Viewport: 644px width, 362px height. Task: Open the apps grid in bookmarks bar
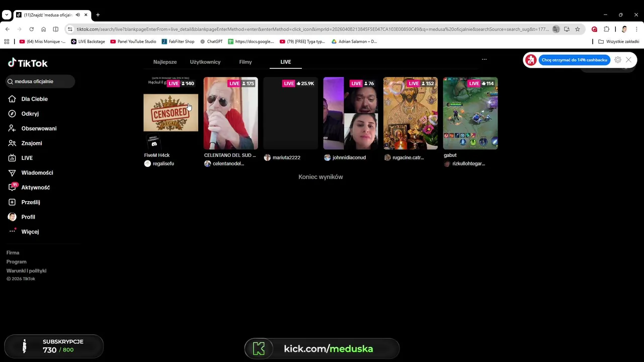tap(7, 42)
